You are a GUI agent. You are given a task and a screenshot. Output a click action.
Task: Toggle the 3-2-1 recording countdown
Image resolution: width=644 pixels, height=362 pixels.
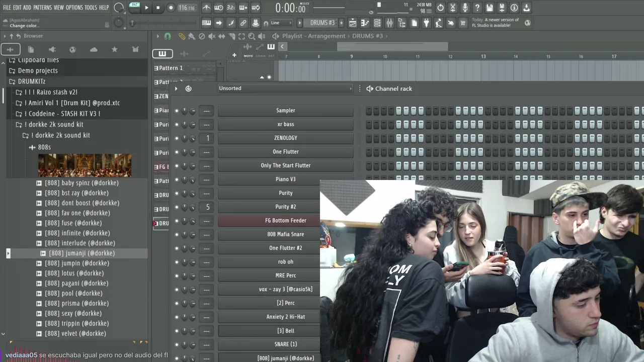pos(231,8)
